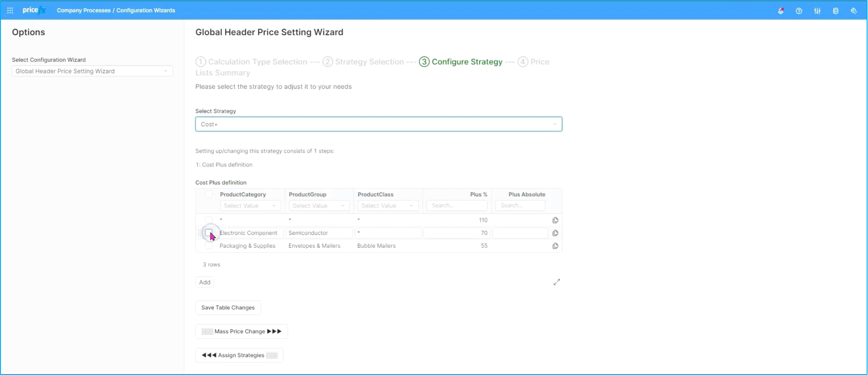
Task: Toggle the select-all checkbox in table header
Action: click(209, 194)
